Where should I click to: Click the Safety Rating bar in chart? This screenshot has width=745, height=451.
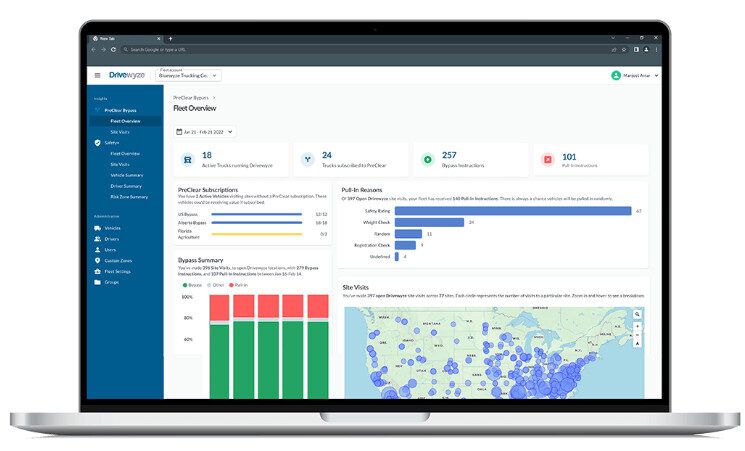(x=512, y=211)
